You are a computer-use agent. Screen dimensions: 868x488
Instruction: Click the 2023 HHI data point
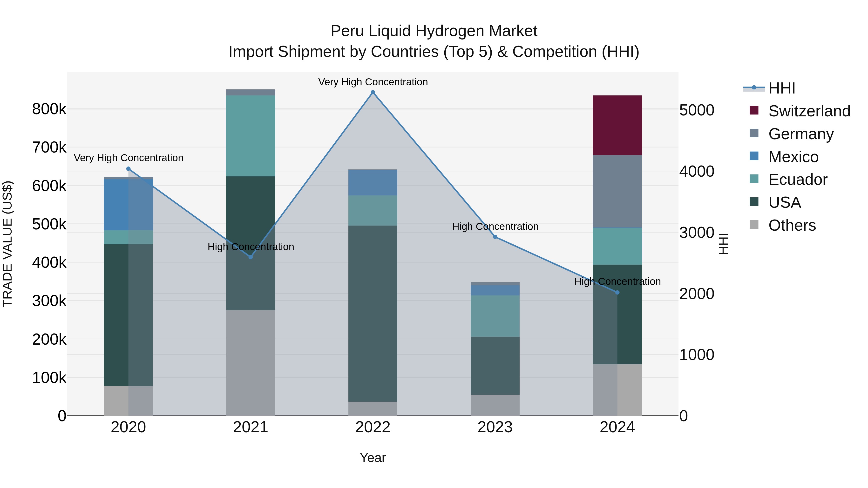(495, 237)
